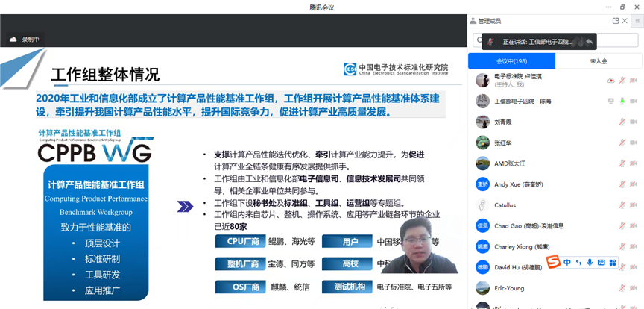
Task: Close the 管理成员 member panel
Action: click(625, 21)
